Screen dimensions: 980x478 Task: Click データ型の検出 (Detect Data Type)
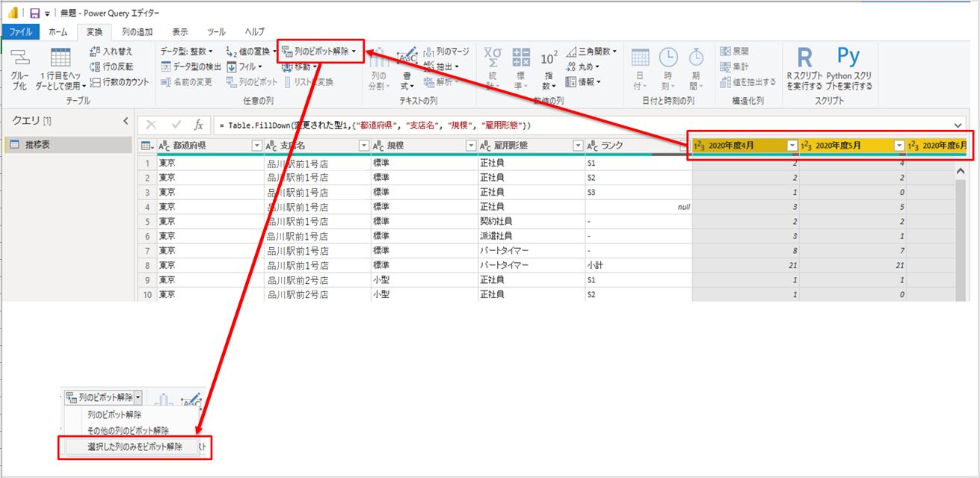(x=191, y=66)
